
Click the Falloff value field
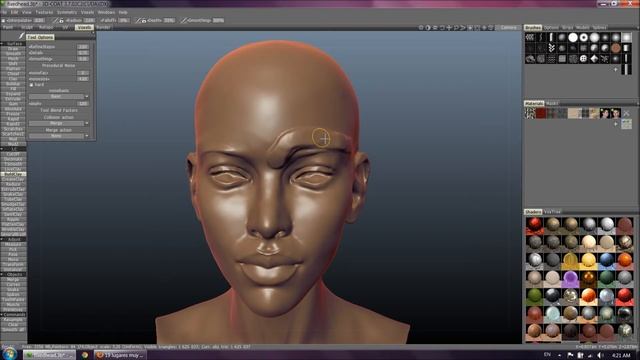[x=124, y=20]
